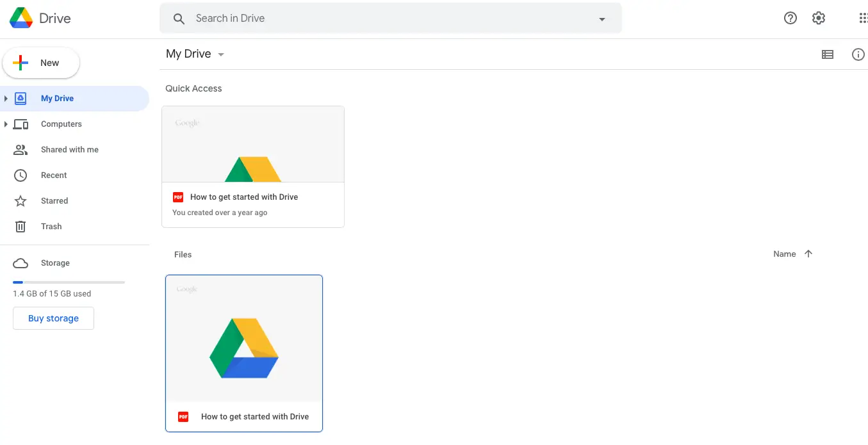This screenshot has height=445, width=868.
Task: Expand the Computers tree arrow
Action: [6, 124]
